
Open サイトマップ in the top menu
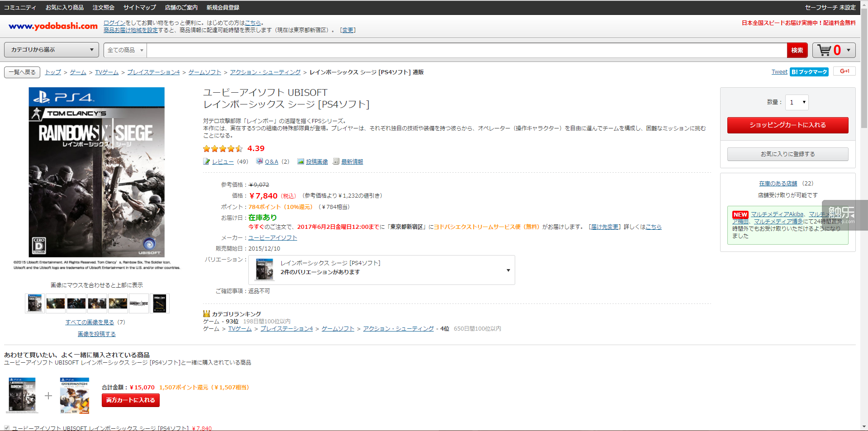[139, 7]
